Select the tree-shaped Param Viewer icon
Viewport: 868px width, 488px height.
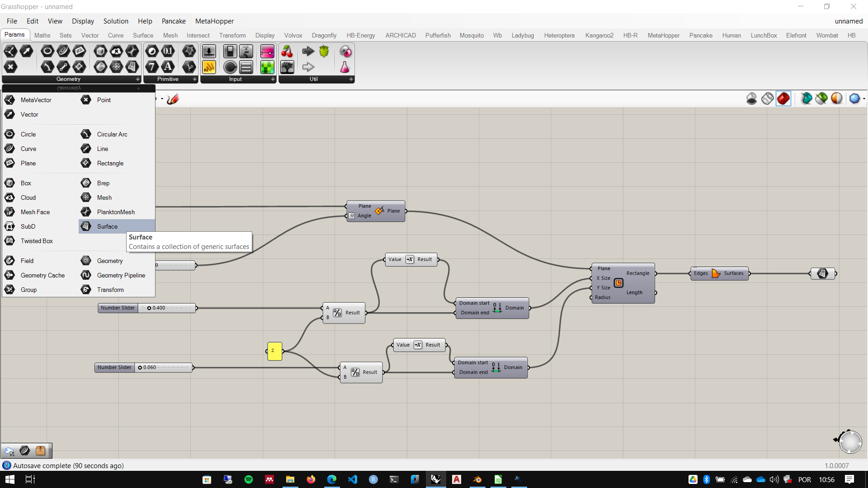pyautogui.click(x=287, y=67)
